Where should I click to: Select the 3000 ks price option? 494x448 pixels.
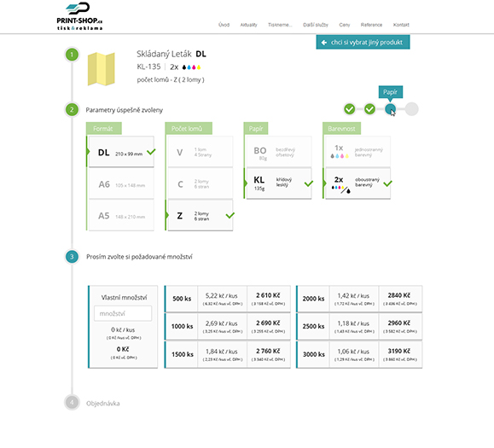pyautogui.click(x=359, y=354)
